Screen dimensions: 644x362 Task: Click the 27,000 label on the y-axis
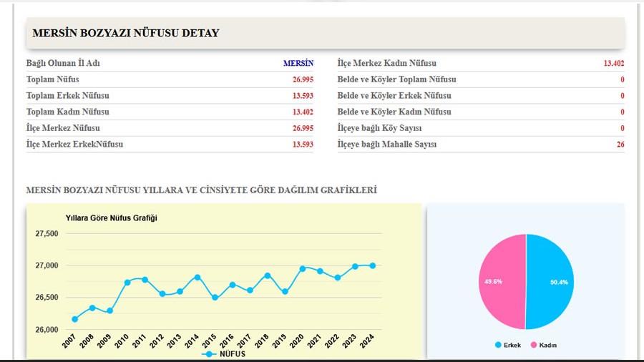47,265
